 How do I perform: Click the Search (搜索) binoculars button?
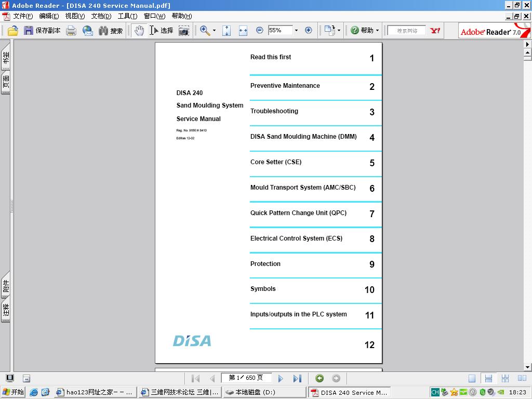point(111,31)
